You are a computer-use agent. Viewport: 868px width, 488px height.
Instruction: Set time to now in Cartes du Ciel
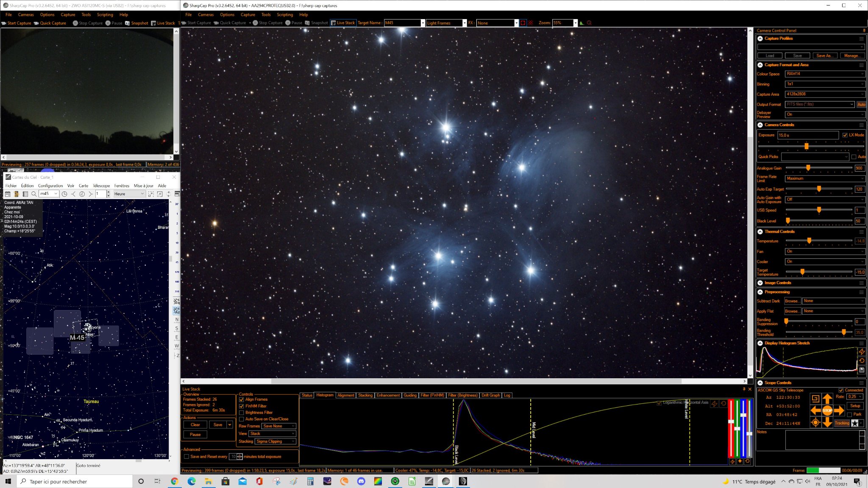[82, 194]
